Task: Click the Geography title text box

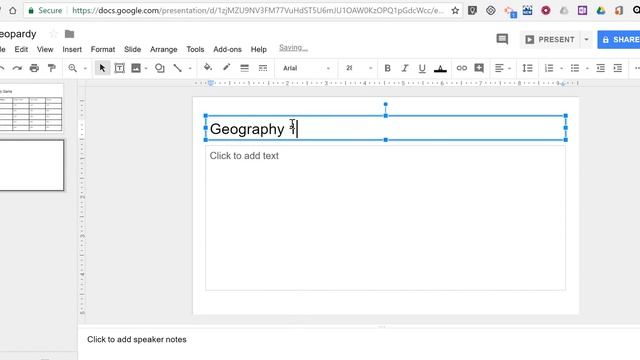Action: (385, 128)
